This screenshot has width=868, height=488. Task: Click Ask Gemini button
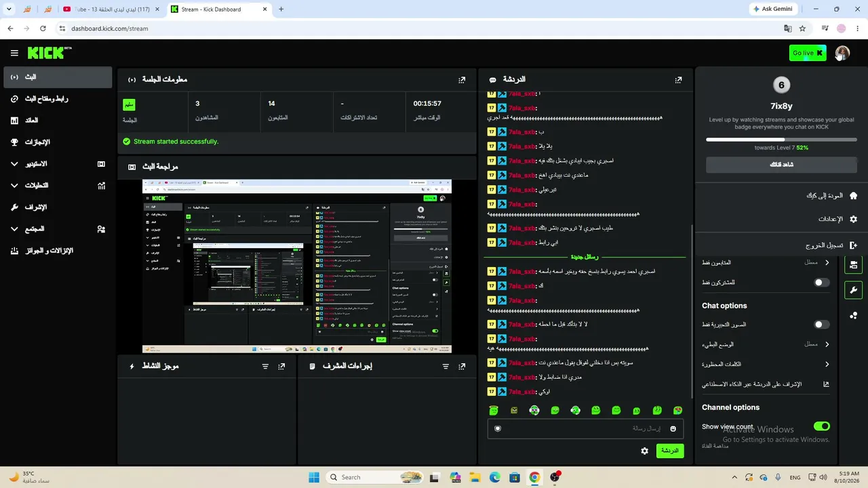(773, 9)
